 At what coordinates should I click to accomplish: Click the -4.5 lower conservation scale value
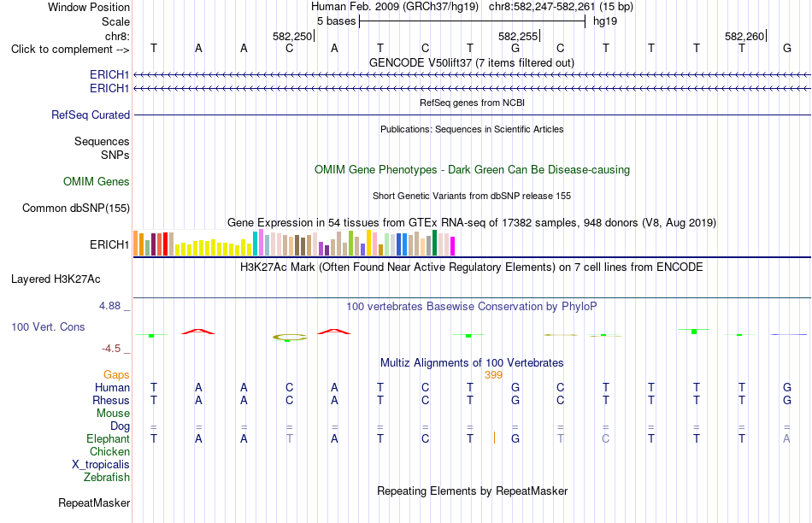tap(111, 349)
